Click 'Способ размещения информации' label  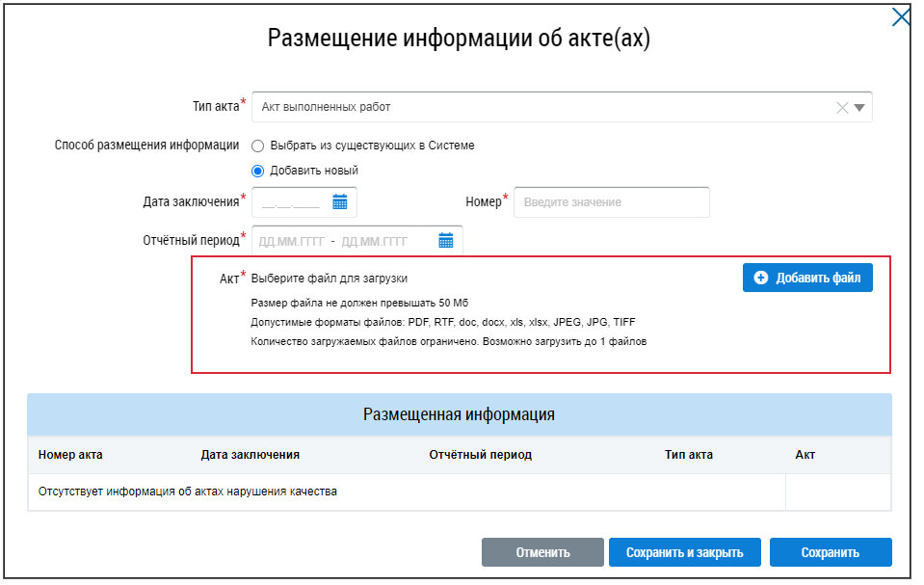coord(146,146)
